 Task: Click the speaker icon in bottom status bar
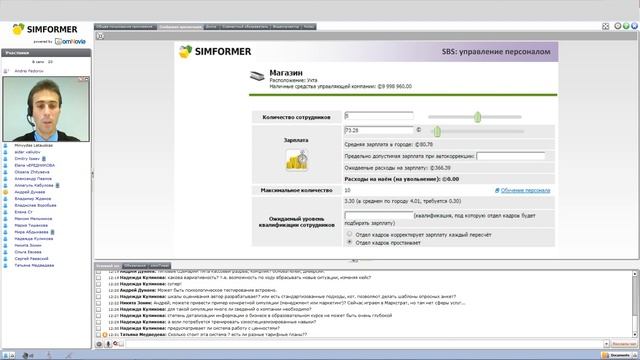(x=27, y=356)
